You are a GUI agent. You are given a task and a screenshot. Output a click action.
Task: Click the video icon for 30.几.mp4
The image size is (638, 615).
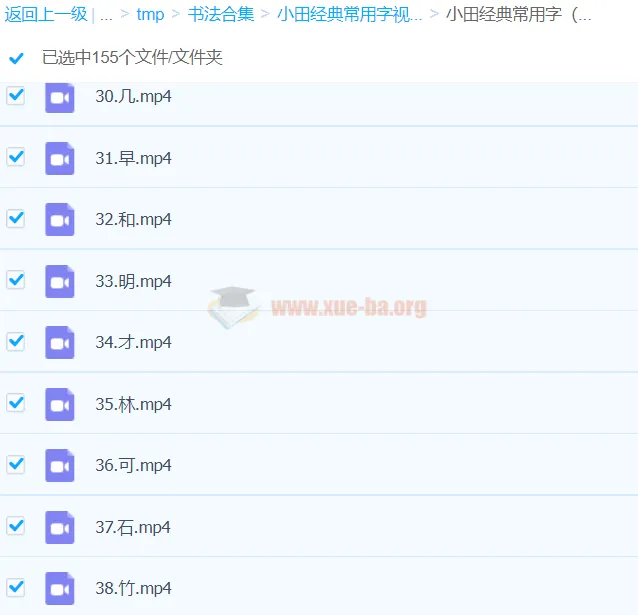pyautogui.click(x=60, y=97)
